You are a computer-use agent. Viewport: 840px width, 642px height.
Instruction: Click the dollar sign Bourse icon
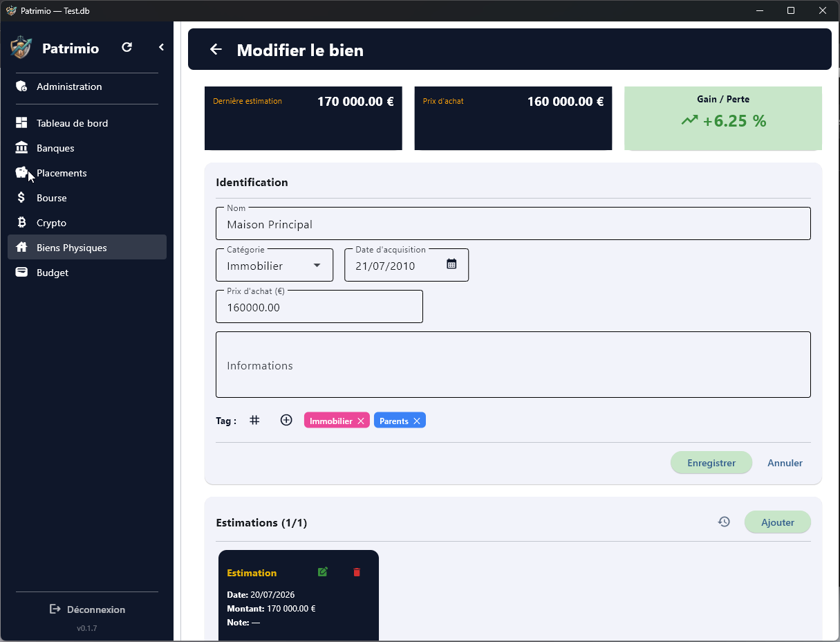(21, 198)
